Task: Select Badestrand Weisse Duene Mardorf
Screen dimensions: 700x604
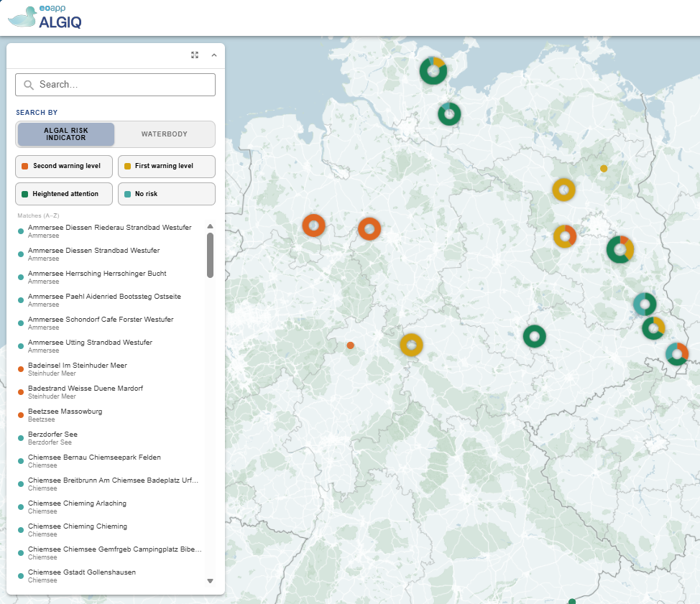Action: click(110, 392)
